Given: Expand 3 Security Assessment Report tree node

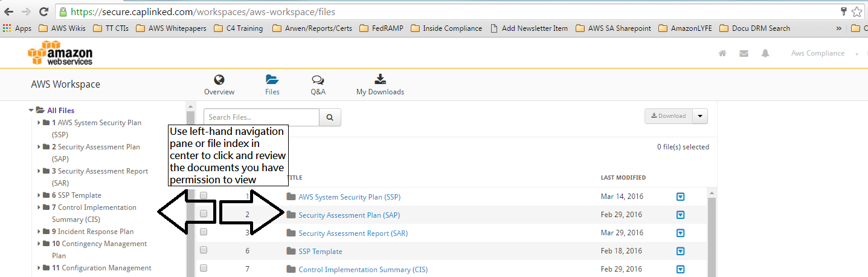Looking at the screenshot, I should 39,171.
